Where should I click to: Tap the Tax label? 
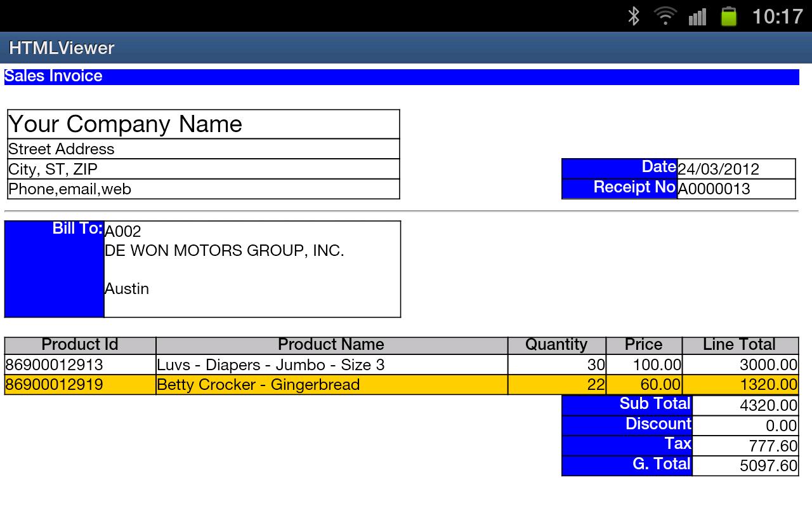pos(678,444)
